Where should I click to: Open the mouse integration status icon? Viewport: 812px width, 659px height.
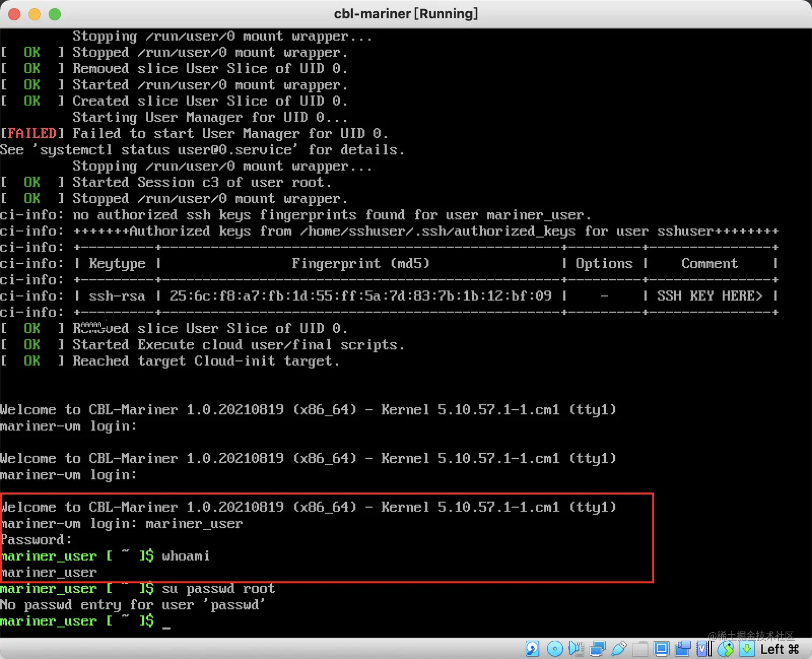pos(726,649)
